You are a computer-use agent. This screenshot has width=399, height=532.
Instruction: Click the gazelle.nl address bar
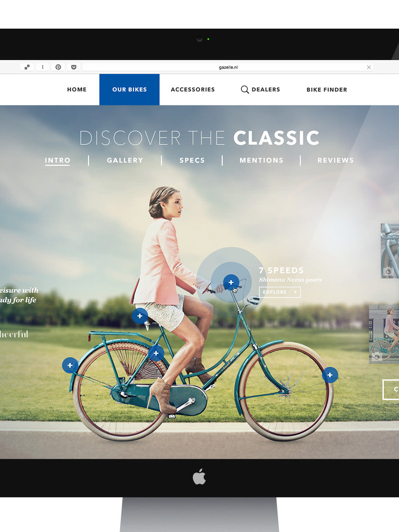[228, 67]
